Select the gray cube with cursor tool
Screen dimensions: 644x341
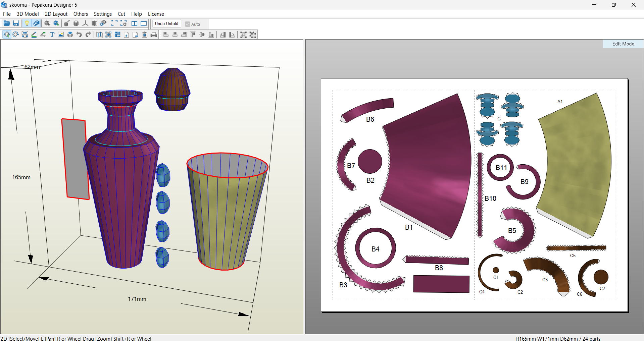(47, 23)
